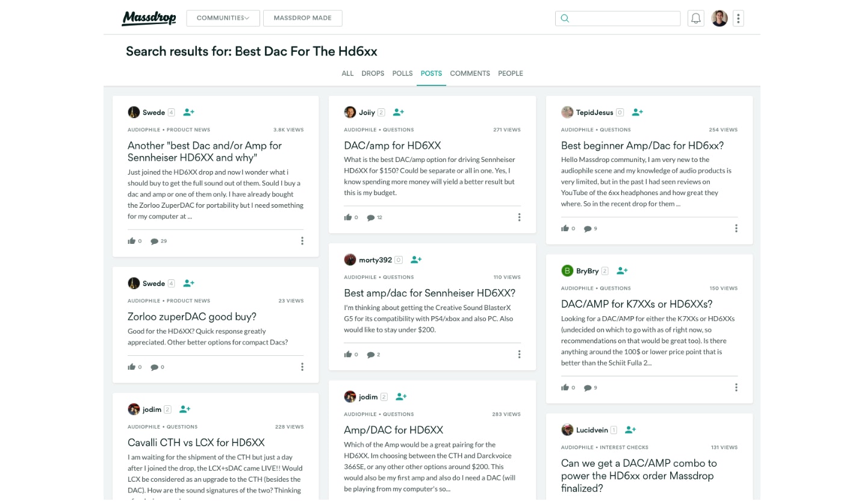The image size is (858, 504).
Task: Follow TepidJesus with the add-user icon
Action: point(638,113)
